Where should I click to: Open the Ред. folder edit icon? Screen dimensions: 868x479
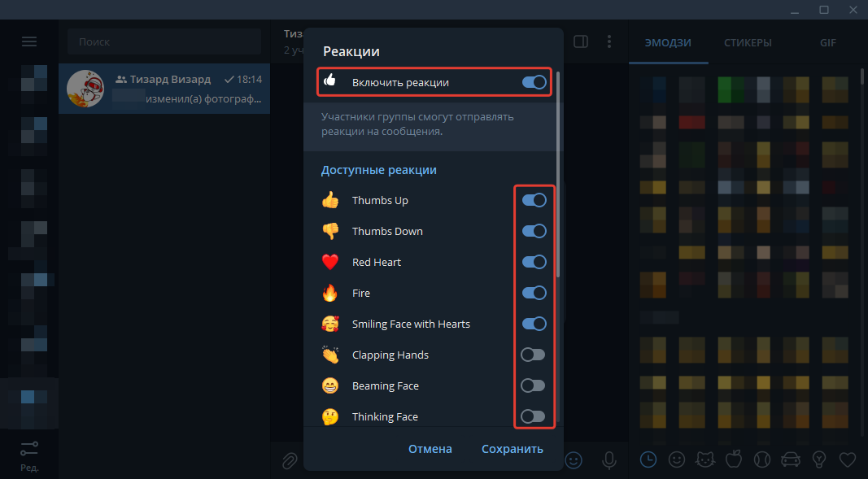pos(29,455)
